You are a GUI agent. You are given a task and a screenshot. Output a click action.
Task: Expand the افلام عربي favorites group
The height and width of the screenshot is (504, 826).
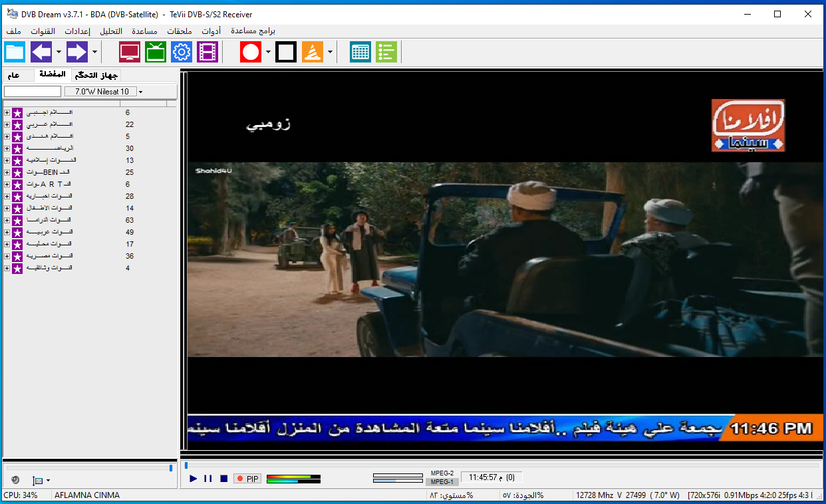[7, 124]
